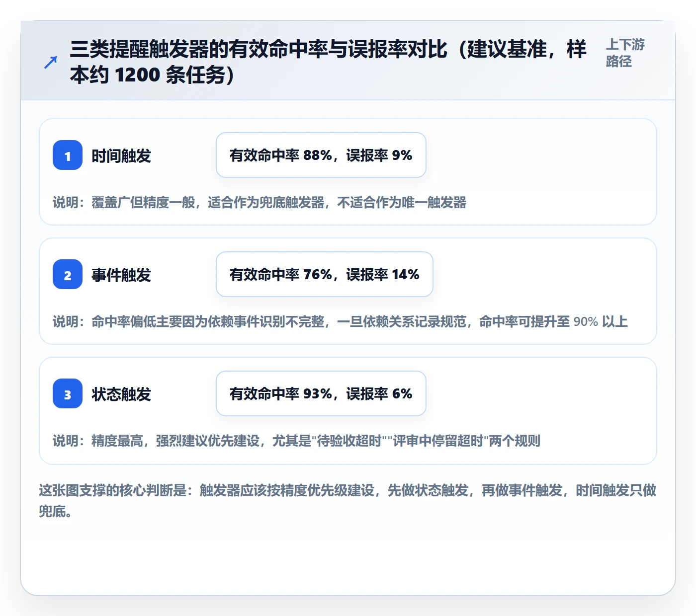Click the 有效命中率 76%，误报率 14% value box
The height and width of the screenshot is (616, 696).
(325, 274)
